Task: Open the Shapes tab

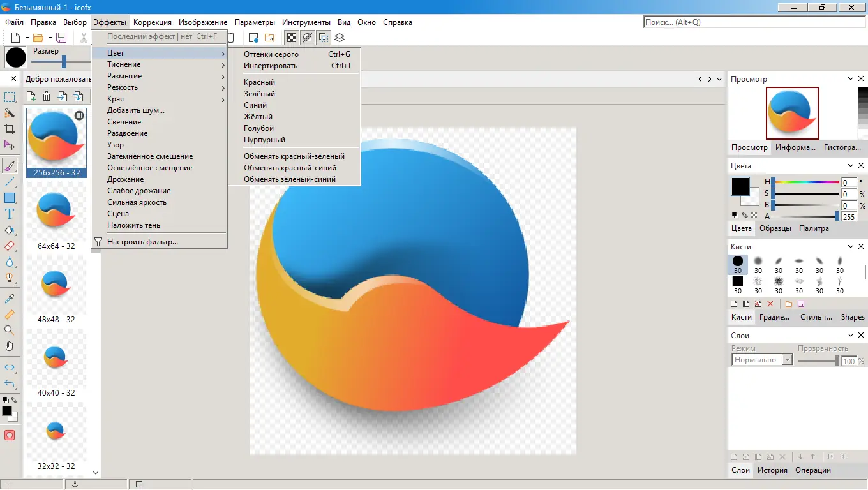Action: (853, 317)
